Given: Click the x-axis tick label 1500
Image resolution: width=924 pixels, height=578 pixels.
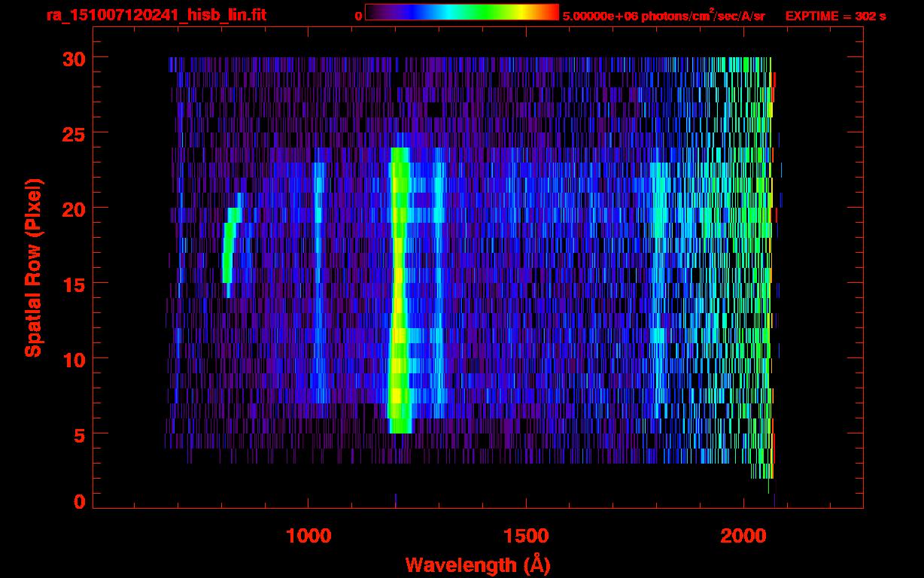Looking at the screenshot, I should 526,535.
